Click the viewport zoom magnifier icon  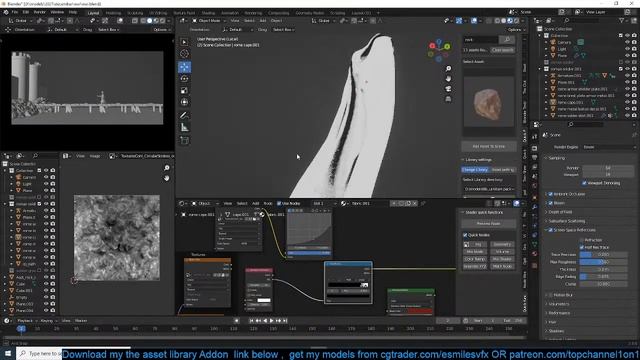click(x=448, y=69)
